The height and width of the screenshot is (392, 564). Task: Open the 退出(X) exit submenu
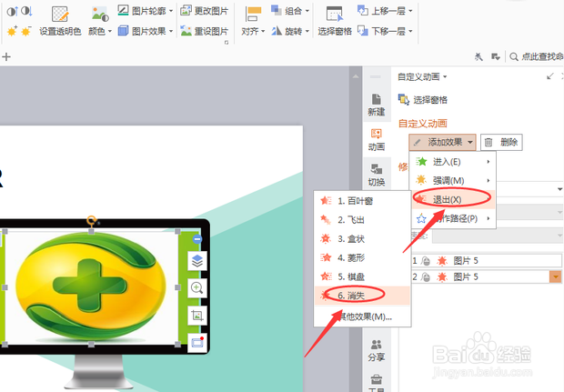pyautogui.click(x=453, y=199)
